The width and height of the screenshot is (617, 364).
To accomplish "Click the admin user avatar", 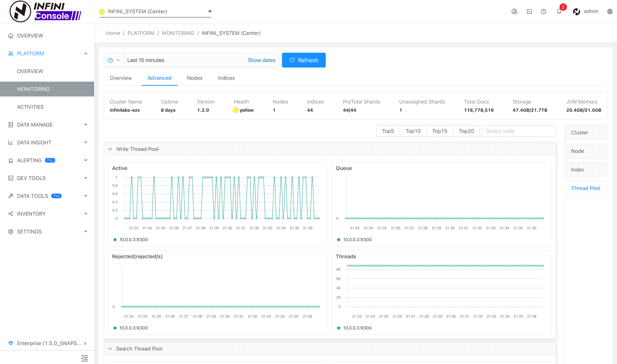I will 576,12.
